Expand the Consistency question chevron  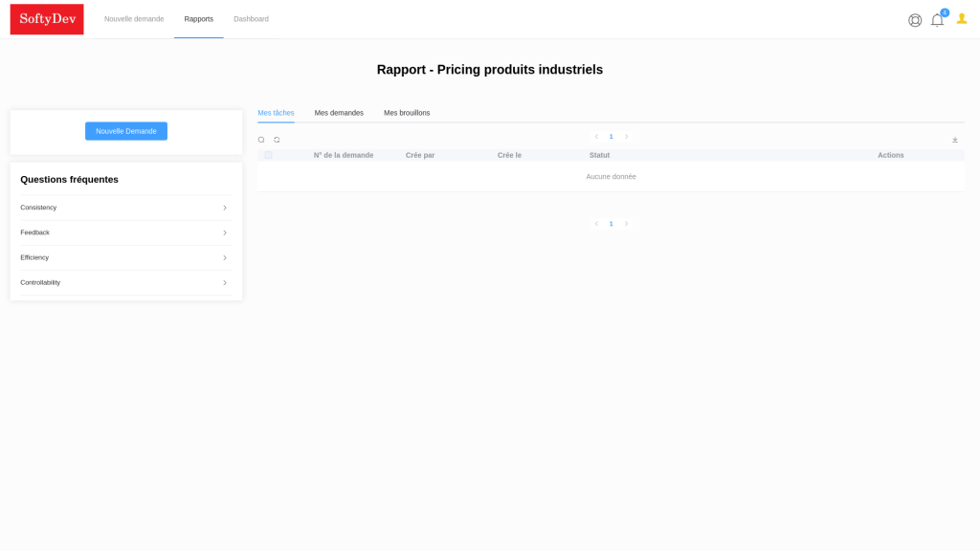pos(225,208)
